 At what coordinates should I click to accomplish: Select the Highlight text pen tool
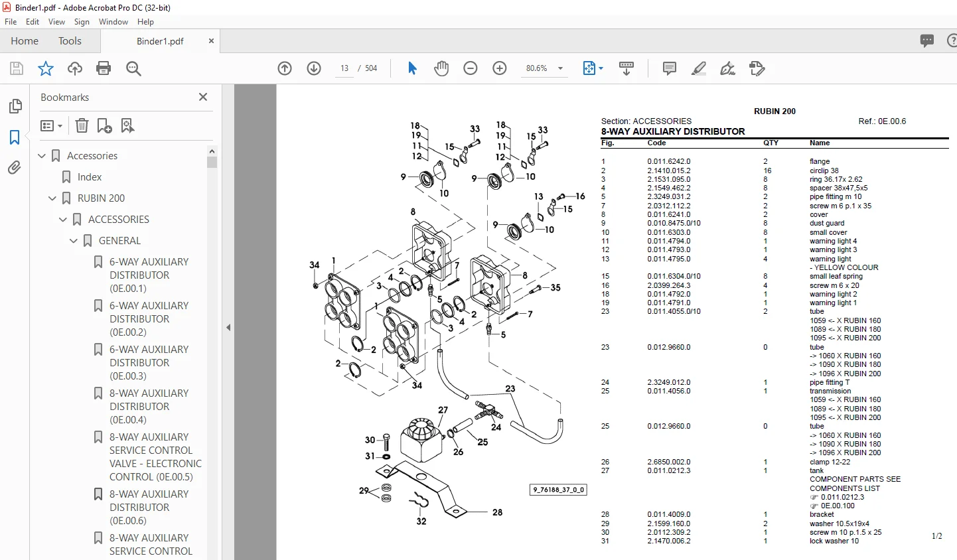[x=699, y=68]
